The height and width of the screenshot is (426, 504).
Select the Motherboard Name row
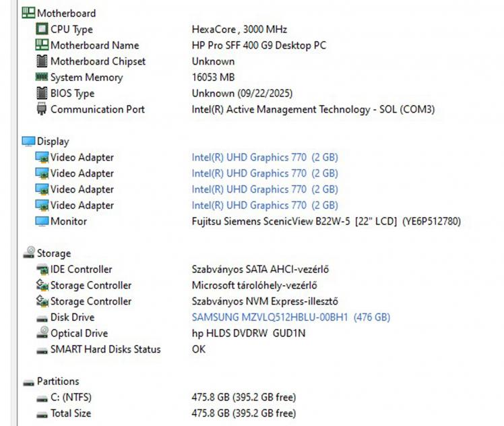click(94, 45)
